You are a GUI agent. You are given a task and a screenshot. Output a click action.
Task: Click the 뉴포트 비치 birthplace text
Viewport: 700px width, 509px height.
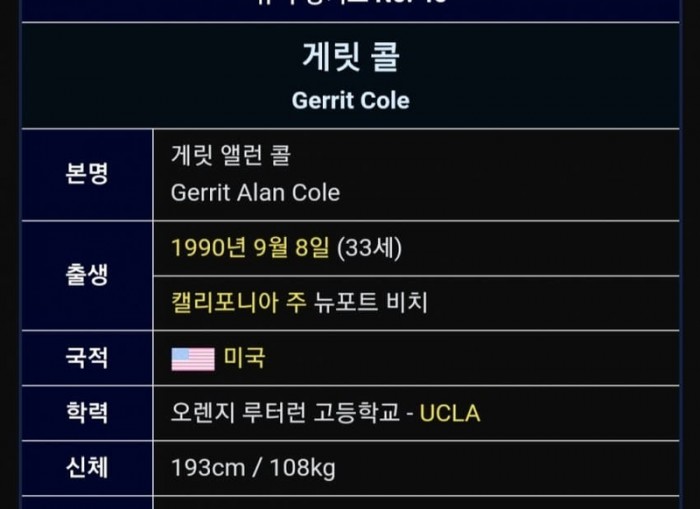(x=371, y=303)
